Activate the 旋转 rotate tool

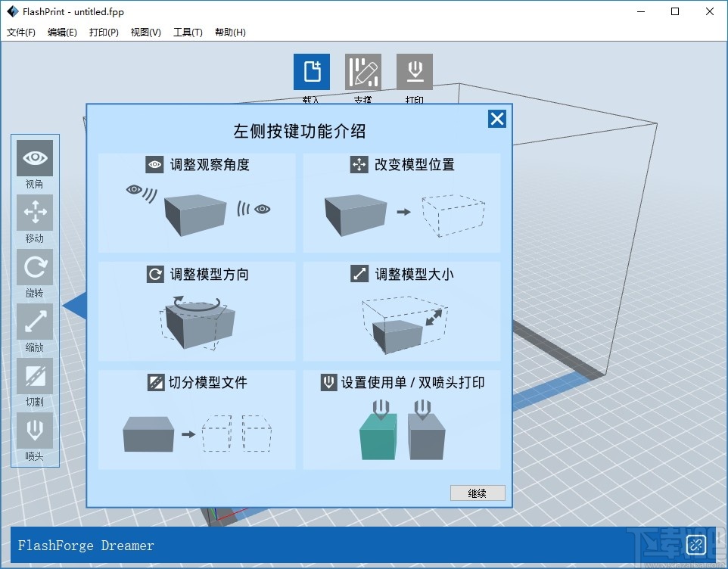[x=34, y=268]
